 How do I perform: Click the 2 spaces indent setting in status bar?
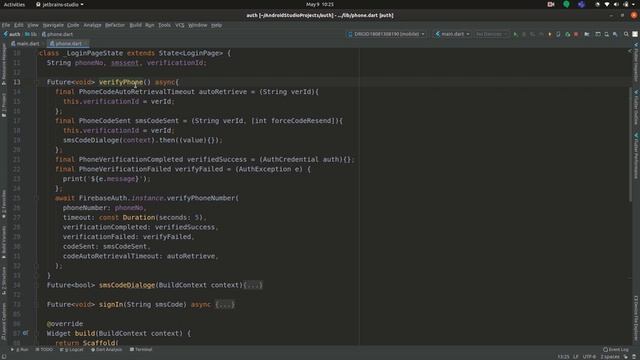[610, 357]
